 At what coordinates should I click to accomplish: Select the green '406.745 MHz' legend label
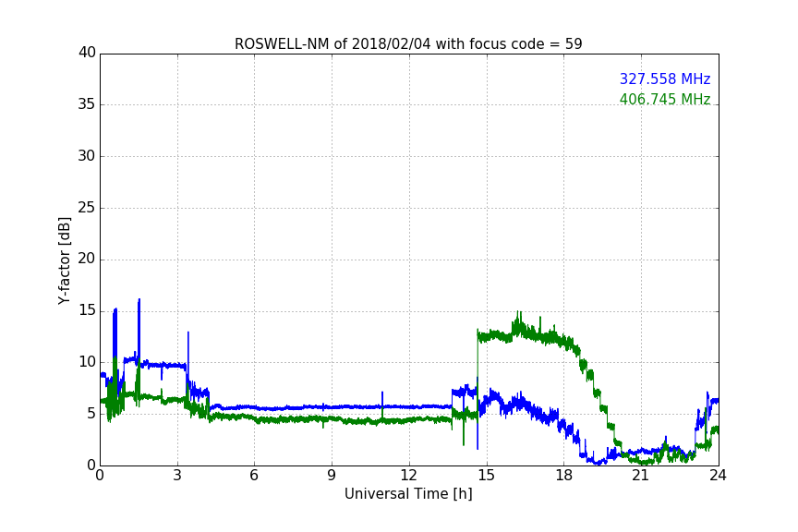pos(665,99)
